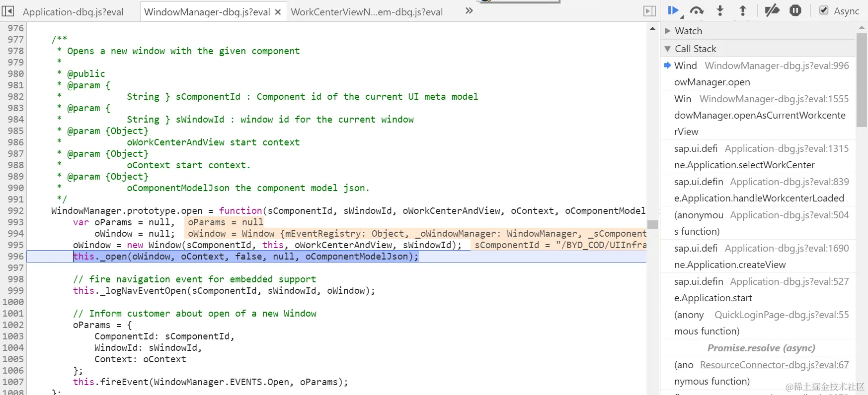Click highlighted this._open code line
The width and height of the screenshot is (868, 395).
pos(246,257)
